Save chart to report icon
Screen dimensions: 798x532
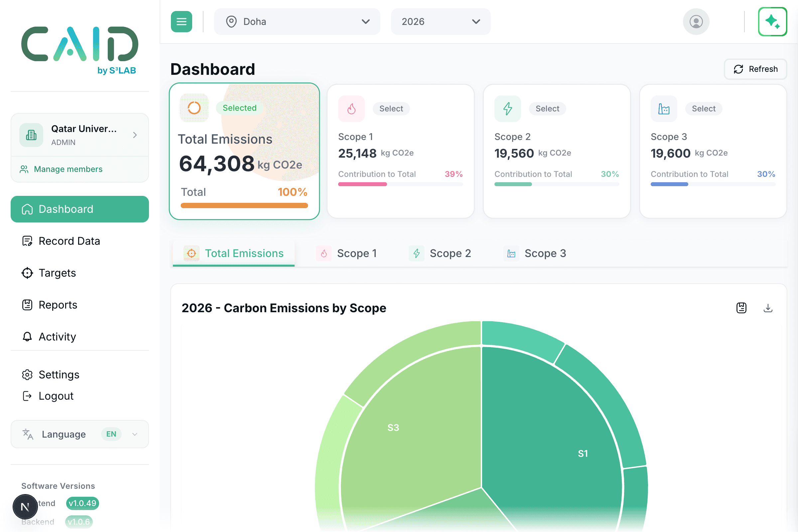pos(741,308)
